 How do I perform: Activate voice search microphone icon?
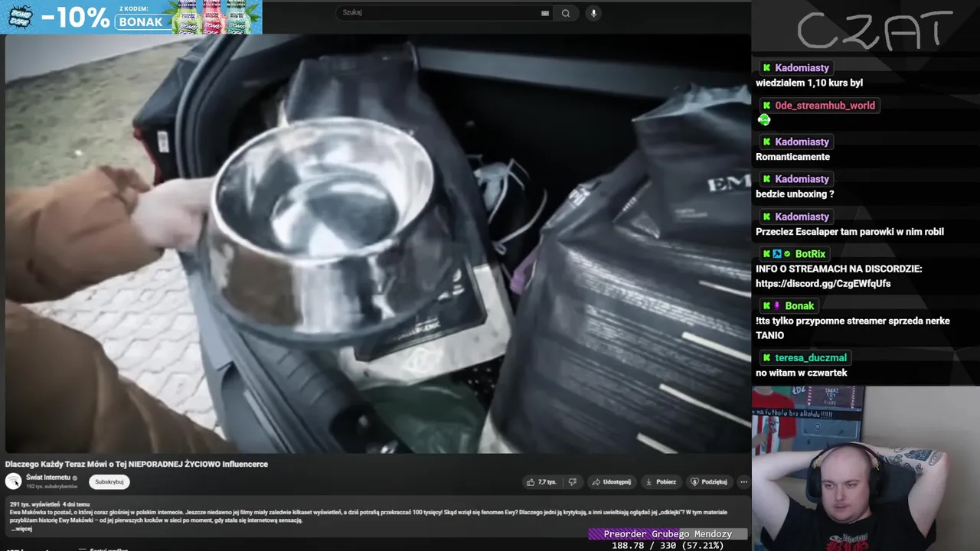[x=593, y=13]
